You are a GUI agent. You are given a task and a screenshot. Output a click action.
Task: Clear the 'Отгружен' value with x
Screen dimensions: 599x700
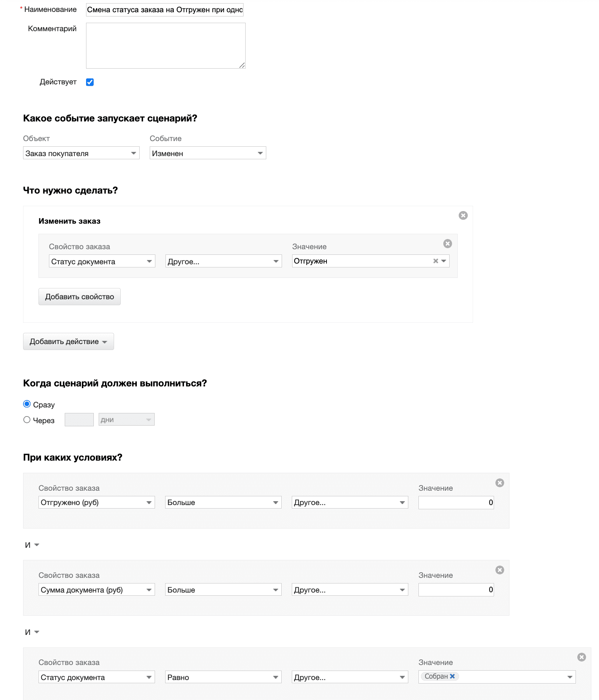tap(436, 261)
